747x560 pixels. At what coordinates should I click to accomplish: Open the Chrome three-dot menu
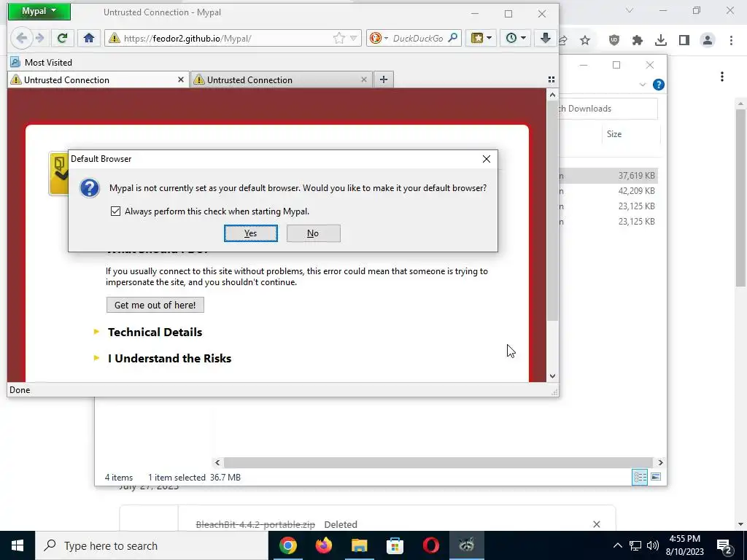coord(731,41)
